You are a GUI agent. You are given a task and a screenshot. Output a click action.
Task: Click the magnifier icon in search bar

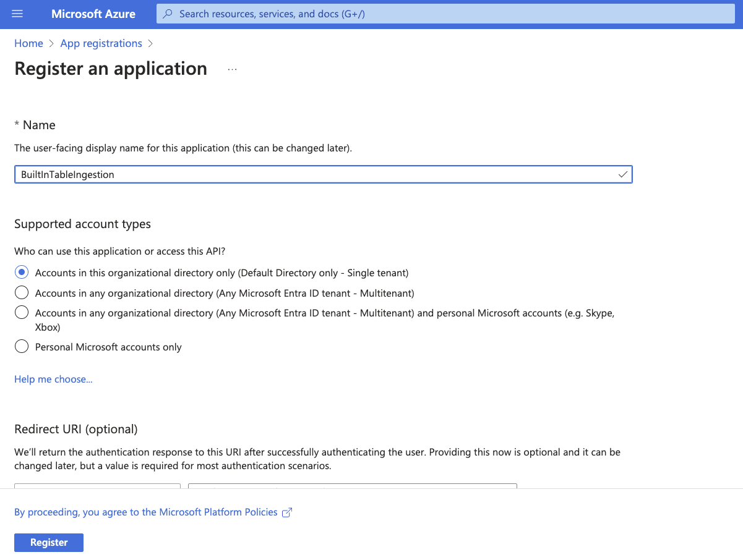point(168,14)
